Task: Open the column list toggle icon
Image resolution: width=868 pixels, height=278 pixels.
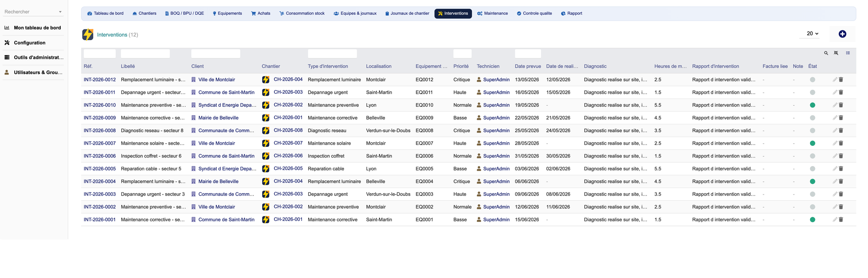Action: [x=848, y=53]
